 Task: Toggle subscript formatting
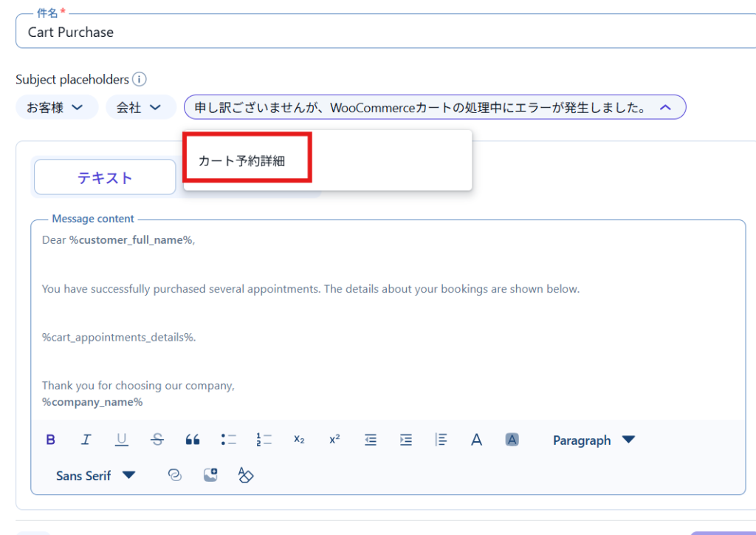click(299, 440)
